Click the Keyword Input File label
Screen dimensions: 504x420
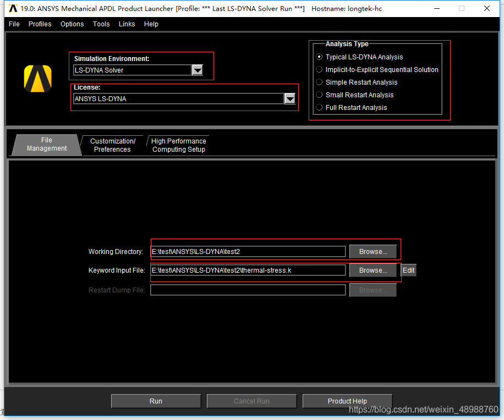(117, 270)
